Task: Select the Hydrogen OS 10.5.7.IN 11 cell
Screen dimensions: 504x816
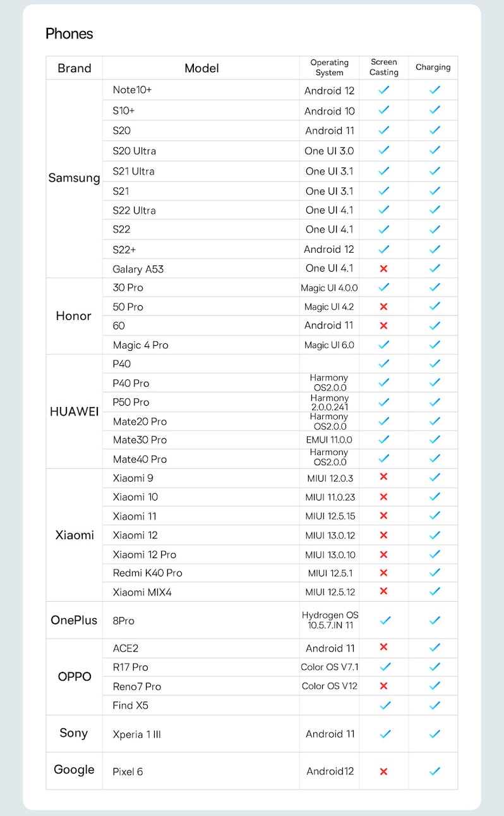Action: point(330,620)
